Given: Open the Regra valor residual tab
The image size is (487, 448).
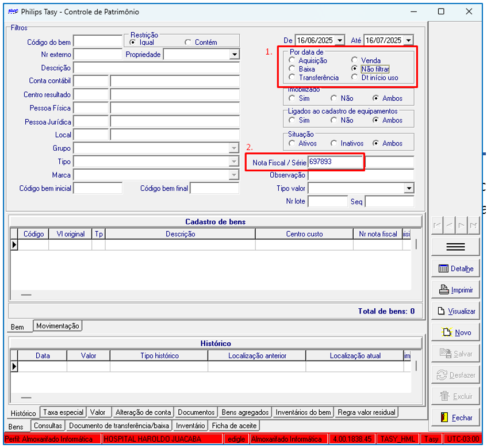Looking at the screenshot, I should point(366,412).
